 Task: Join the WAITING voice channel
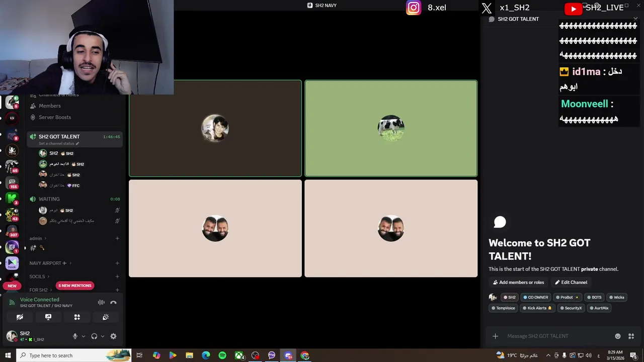click(x=74, y=199)
